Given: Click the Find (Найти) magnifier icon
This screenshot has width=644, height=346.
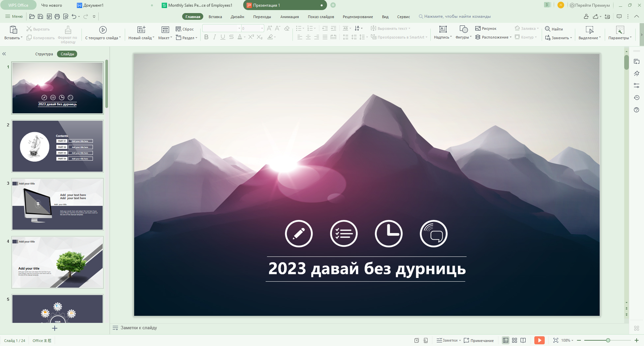Looking at the screenshot, I should coord(548,29).
